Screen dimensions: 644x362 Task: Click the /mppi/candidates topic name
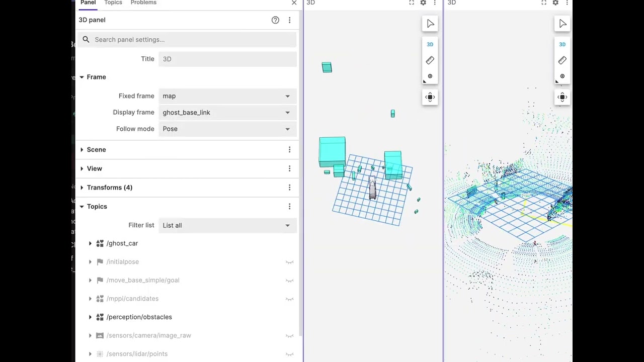coord(132,299)
